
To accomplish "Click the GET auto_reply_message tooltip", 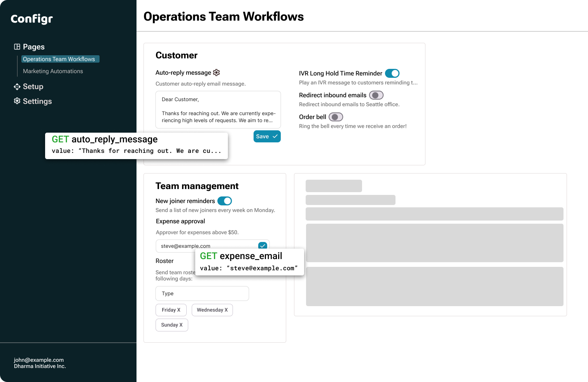I will [x=136, y=146].
